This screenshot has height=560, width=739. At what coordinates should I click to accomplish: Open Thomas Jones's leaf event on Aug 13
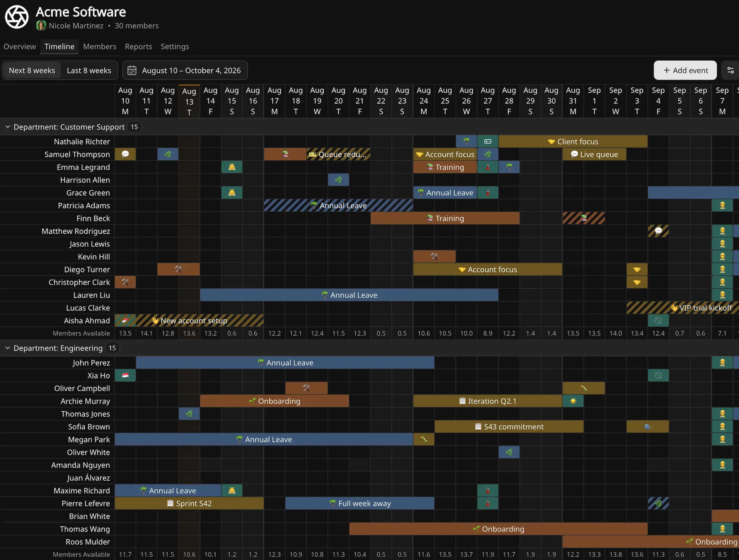pos(189,414)
